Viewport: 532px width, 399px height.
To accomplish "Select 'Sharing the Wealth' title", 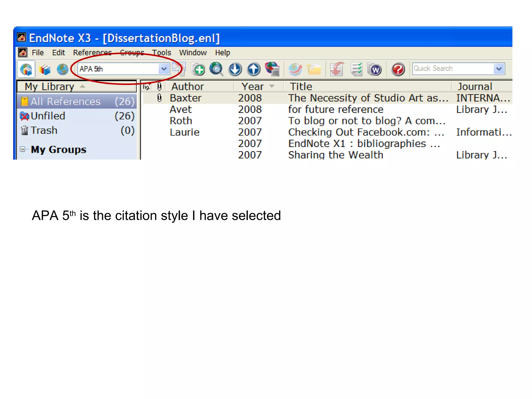I will 336,155.
